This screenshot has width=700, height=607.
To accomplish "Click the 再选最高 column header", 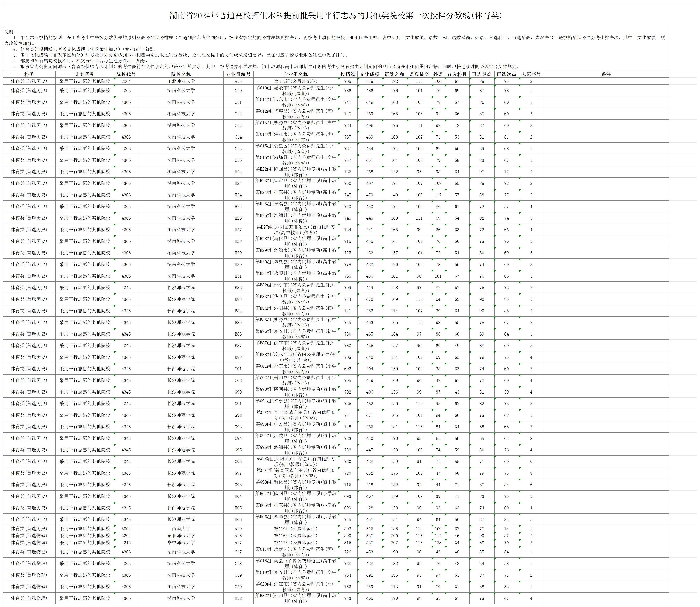I will (482, 74).
